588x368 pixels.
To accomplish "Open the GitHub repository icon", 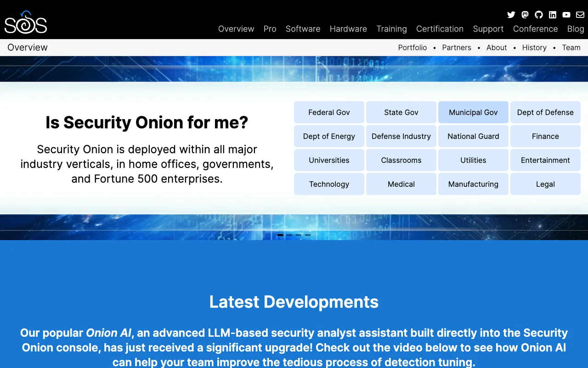I will point(538,15).
